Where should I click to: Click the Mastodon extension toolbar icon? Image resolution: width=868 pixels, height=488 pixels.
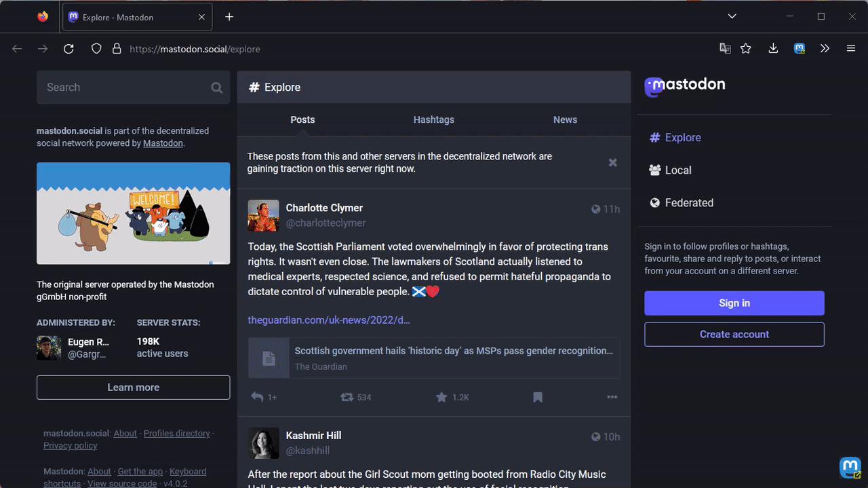(x=800, y=49)
